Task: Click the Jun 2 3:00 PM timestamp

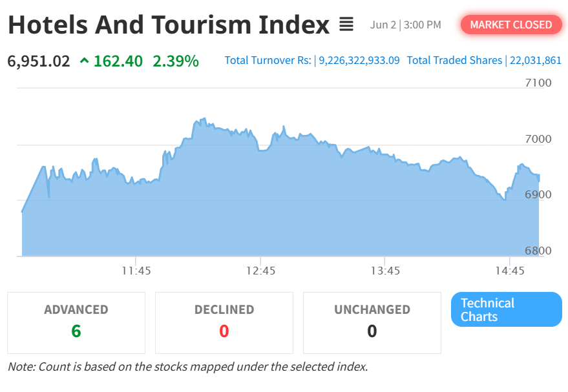Action: pos(405,25)
